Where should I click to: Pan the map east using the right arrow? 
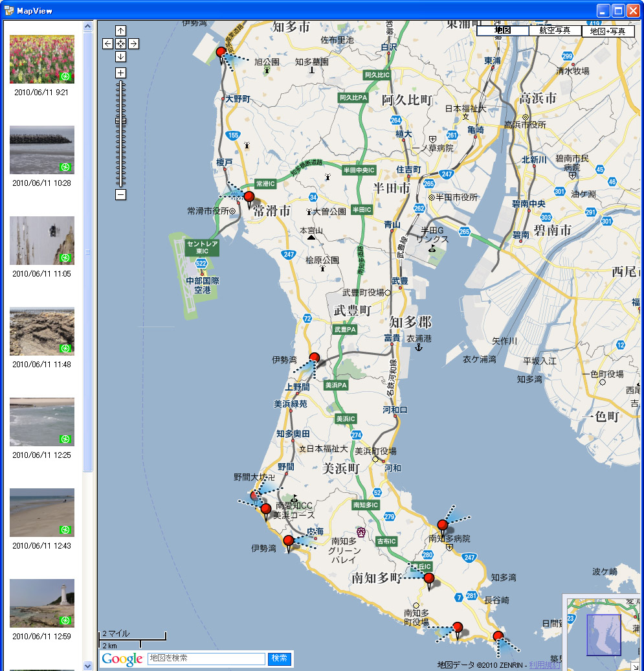[133, 43]
